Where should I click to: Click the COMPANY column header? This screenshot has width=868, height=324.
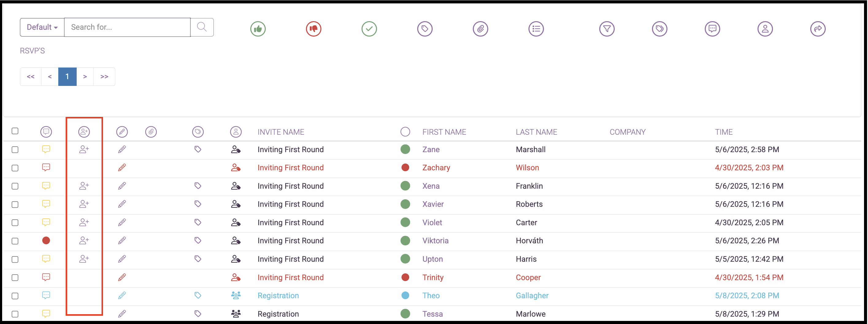coord(628,132)
